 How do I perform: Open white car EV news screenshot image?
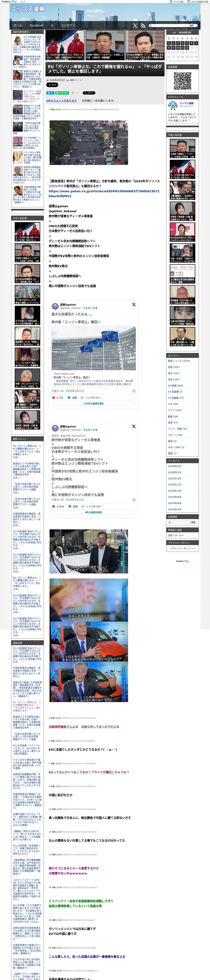(88, 551)
